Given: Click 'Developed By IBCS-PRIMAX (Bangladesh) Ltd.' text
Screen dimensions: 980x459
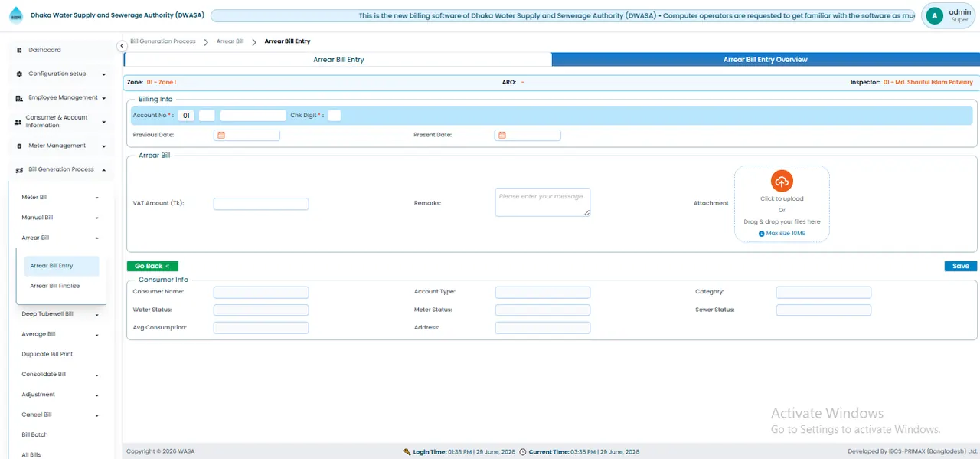Looking at the screenshot, I should pos(913,452).
